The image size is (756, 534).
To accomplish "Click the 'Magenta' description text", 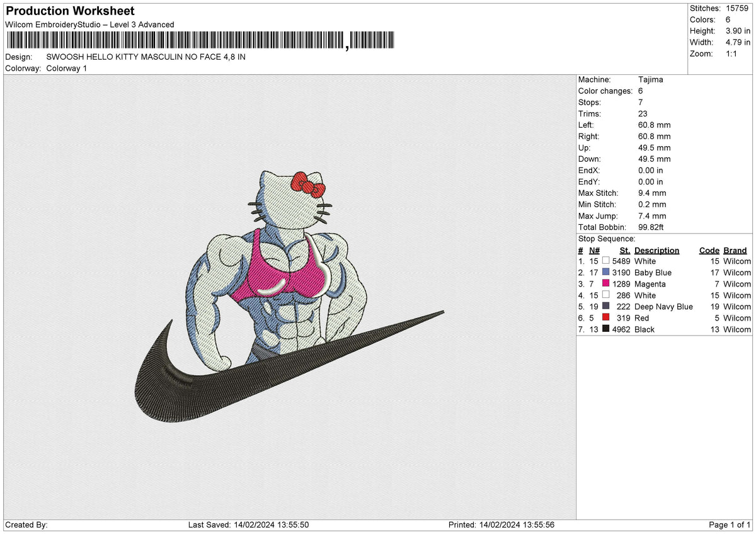I will tap(650, 284).
